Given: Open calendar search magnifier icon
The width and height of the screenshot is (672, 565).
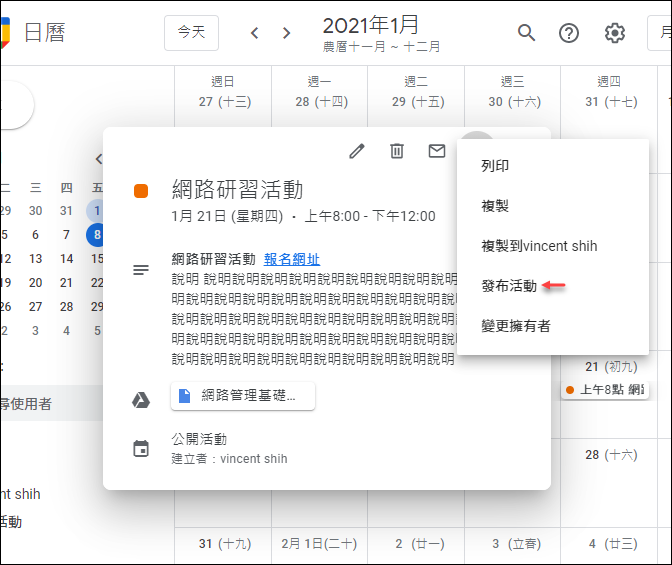Looking at the screenshot, I should tap(526, 33).
